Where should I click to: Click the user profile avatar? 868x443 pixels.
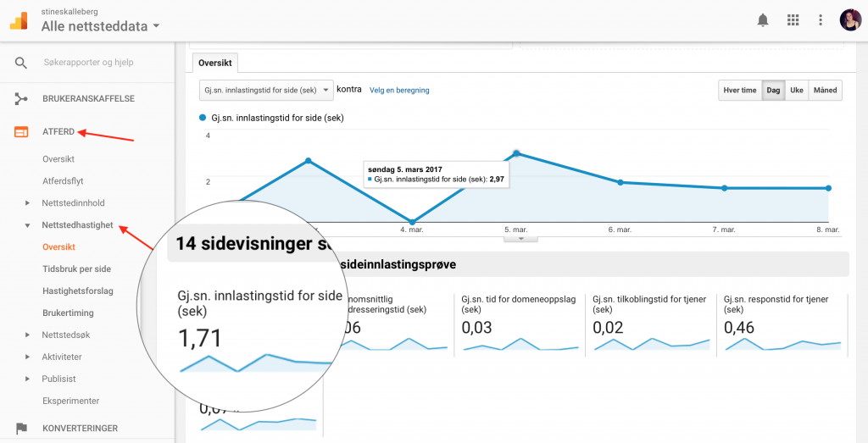coord(850,20)
